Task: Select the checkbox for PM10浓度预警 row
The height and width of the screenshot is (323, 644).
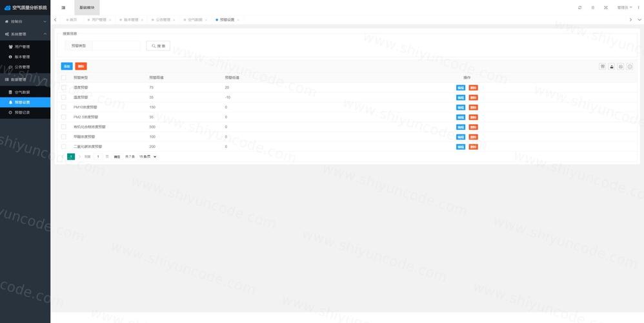Action: 64,107
